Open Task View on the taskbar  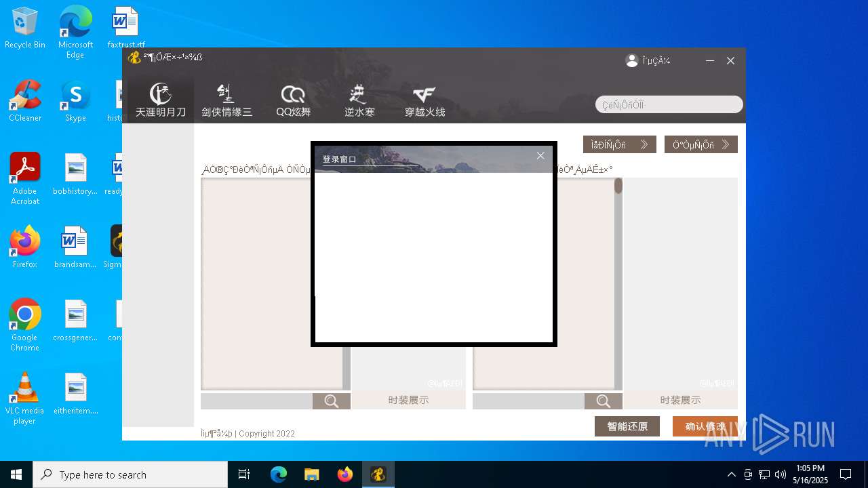pos(244,474)
